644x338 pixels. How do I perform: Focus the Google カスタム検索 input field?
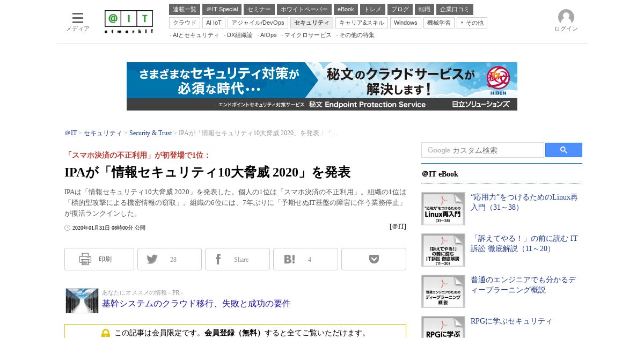click(x=482, y=150)
